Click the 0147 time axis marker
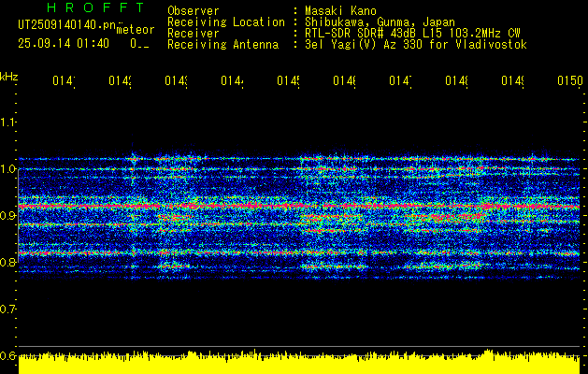This screenshot has height=374, width=588. tap(400, 80)
